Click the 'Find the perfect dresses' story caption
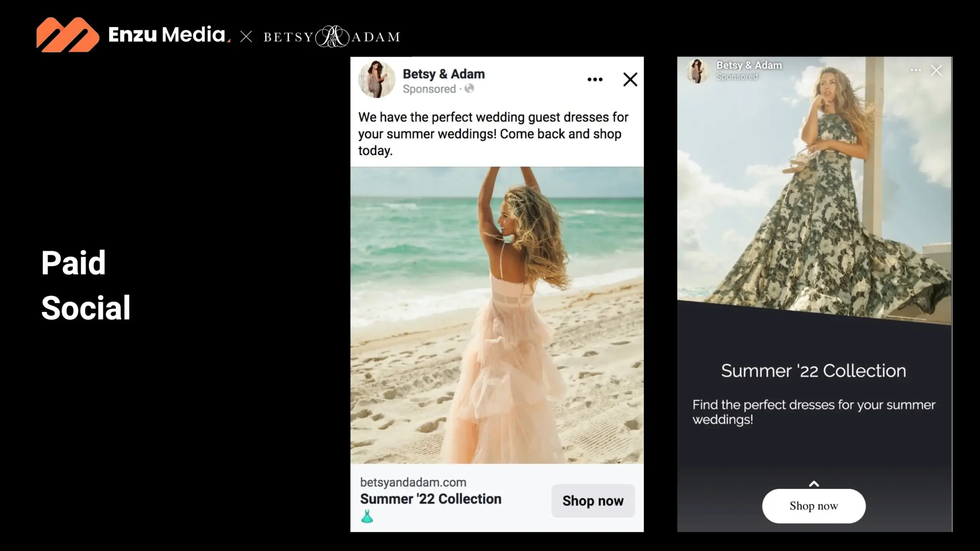The width and height of the screenshot is (980, 551). click(814, 412)
